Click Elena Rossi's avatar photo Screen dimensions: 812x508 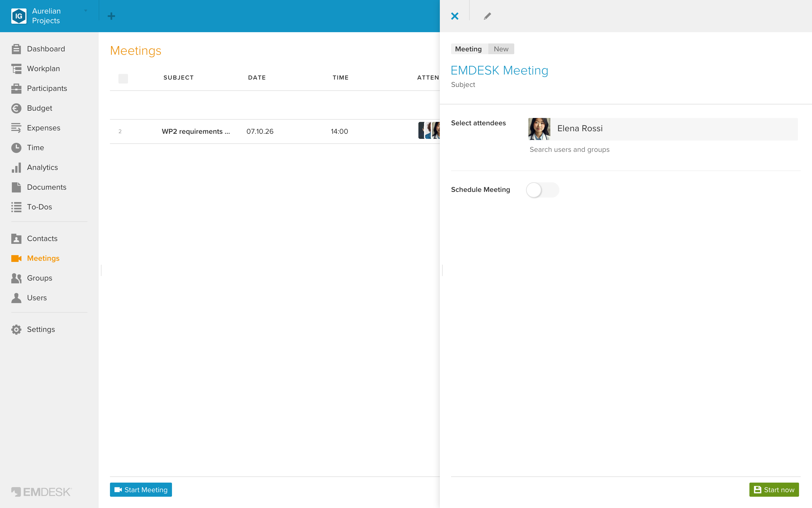click(539, 129)
